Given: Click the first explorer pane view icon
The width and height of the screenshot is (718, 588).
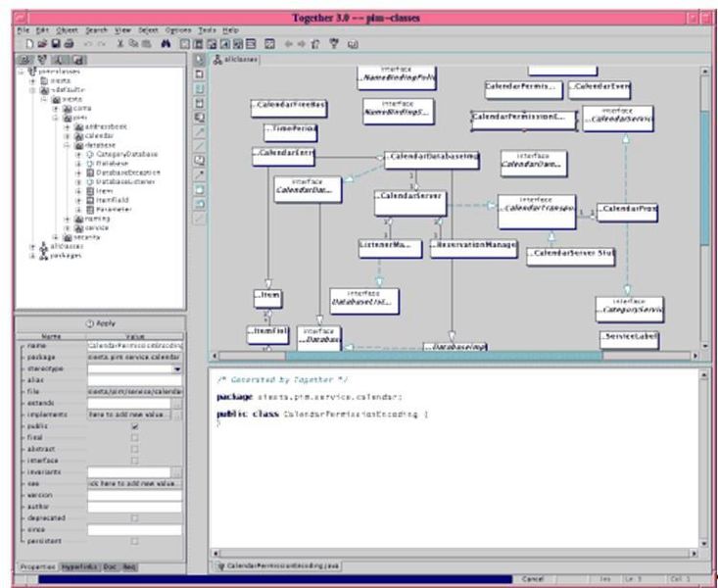Looking at the screenshot, I should point(25,59).
